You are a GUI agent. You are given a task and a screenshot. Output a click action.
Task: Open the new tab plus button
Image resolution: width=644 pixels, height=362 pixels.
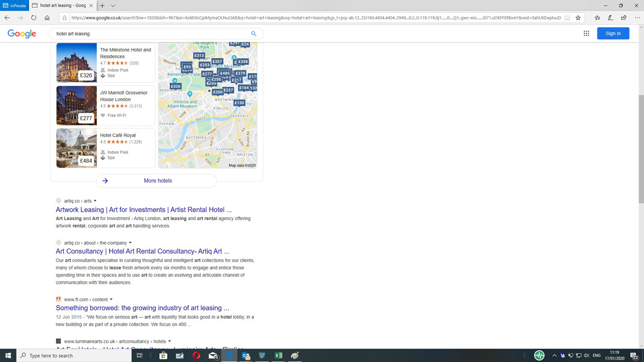click(x=102, y=6)
